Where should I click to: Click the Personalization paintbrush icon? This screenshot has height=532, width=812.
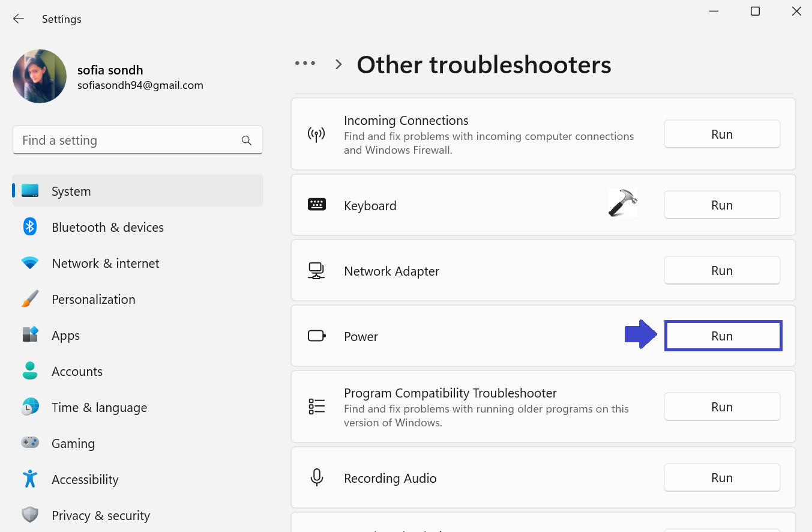click(30, 299)
